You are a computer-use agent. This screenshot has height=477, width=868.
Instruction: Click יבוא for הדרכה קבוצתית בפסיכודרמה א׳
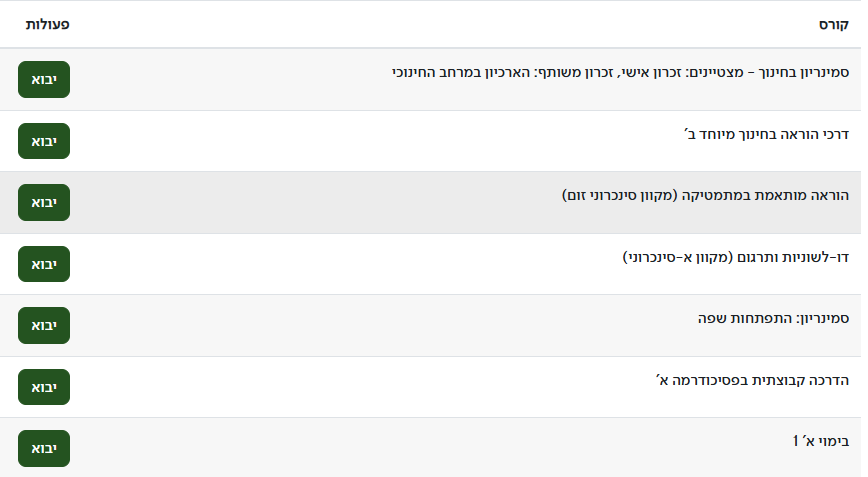pyautogui.click(x=44, y=387)
